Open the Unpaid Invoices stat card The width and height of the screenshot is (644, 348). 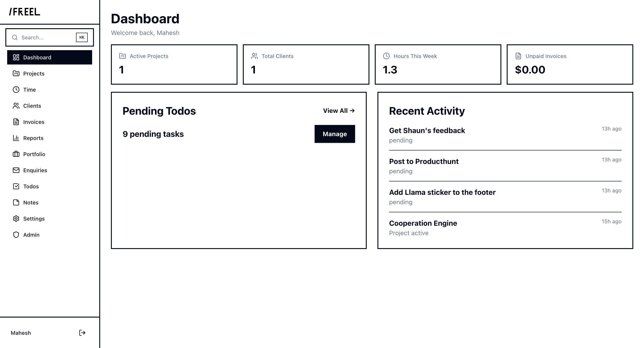tap(570, 64)
